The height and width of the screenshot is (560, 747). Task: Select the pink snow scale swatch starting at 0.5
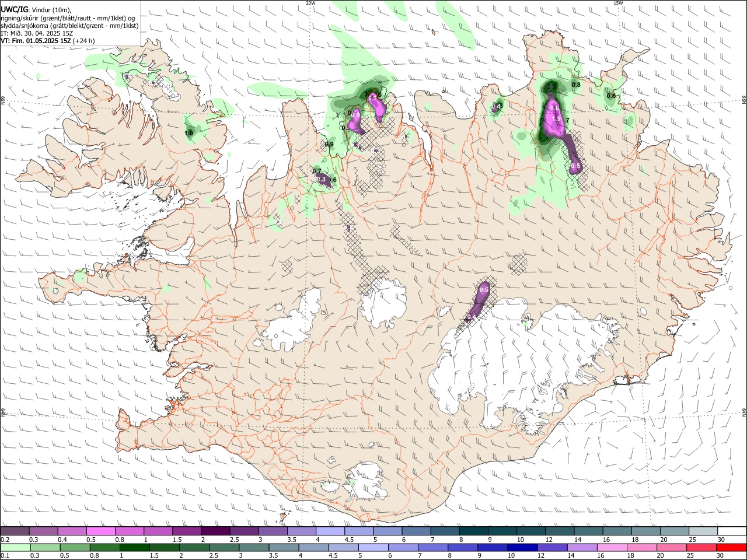101,531
